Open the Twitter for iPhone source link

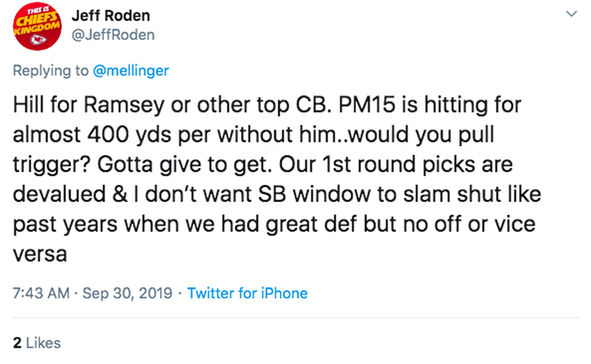point(247,294)
